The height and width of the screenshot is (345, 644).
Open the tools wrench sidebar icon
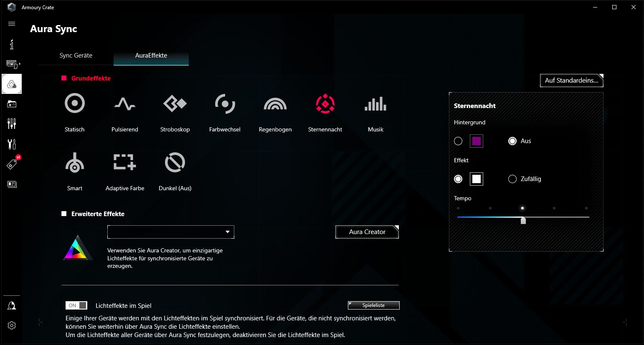click(12, 144)
